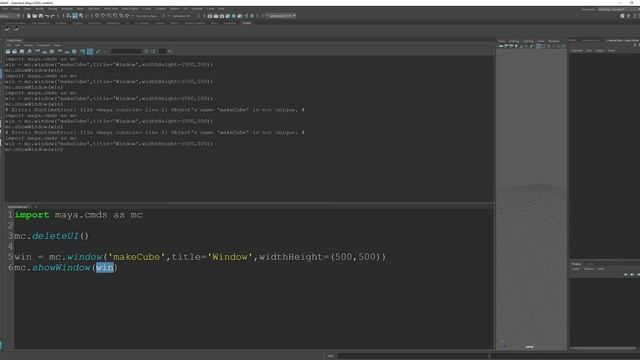Click the Redo arrow in status line
Image resolution: width=640 pixels, height=360 pixels.
(x=53, y=16)
